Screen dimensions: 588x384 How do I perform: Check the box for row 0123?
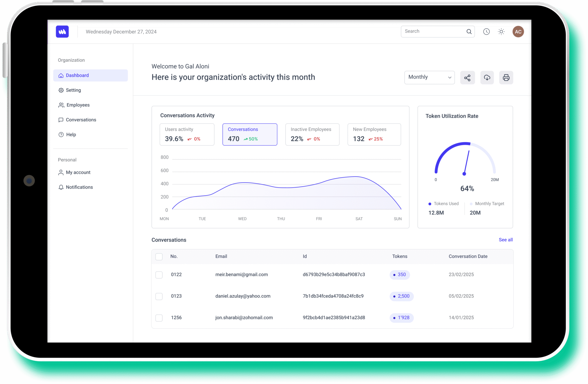pos(159,296)
